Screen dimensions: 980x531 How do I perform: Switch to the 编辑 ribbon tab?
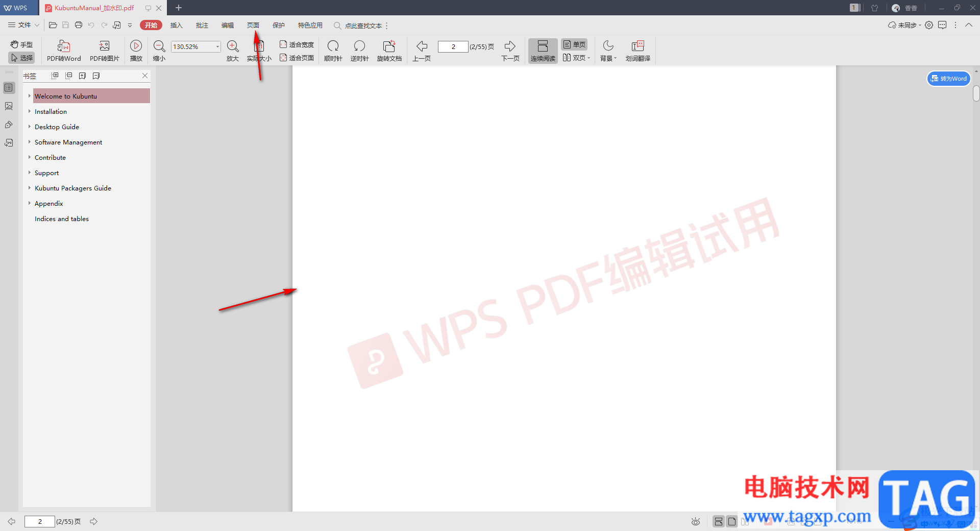[x=228, y=25]
